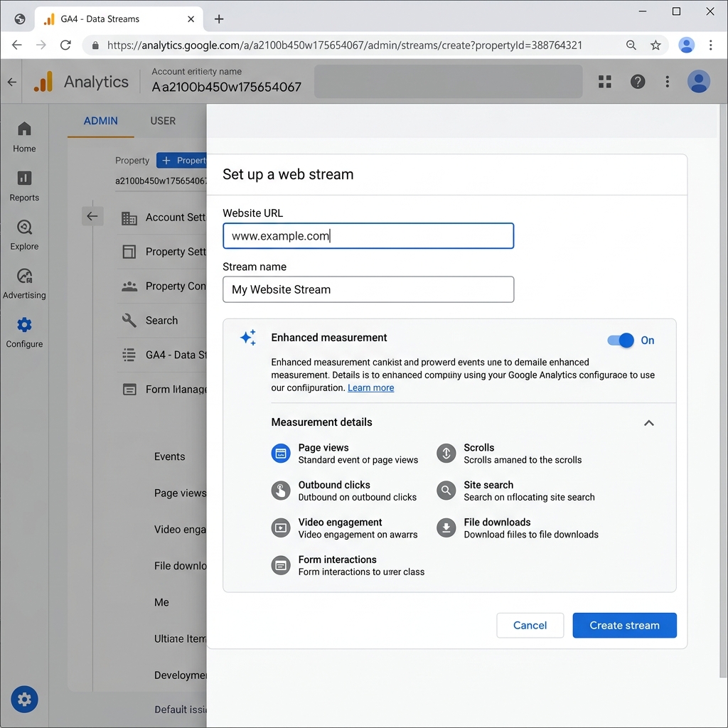
Task: Open the apps grid icon in header
Action: coord(604,82)
